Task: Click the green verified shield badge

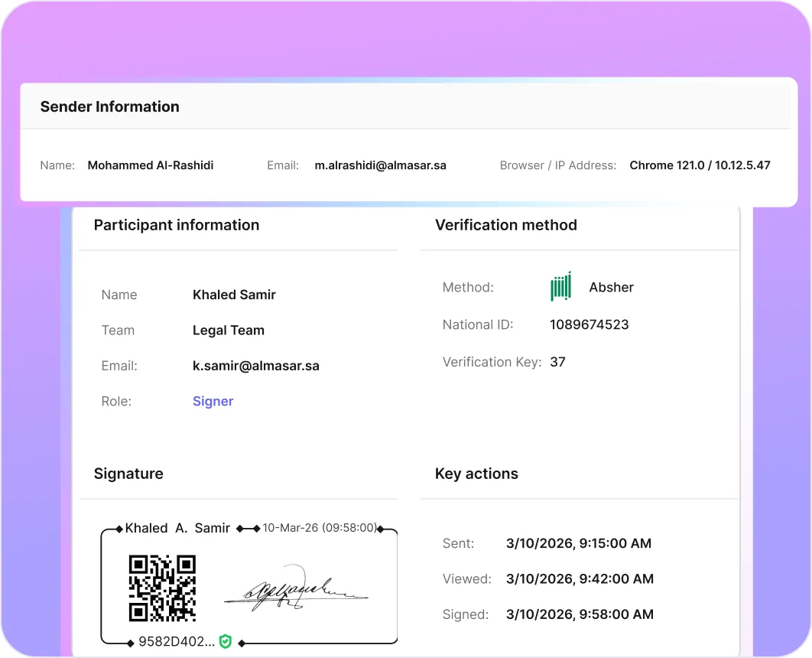Action: point(225,642)
